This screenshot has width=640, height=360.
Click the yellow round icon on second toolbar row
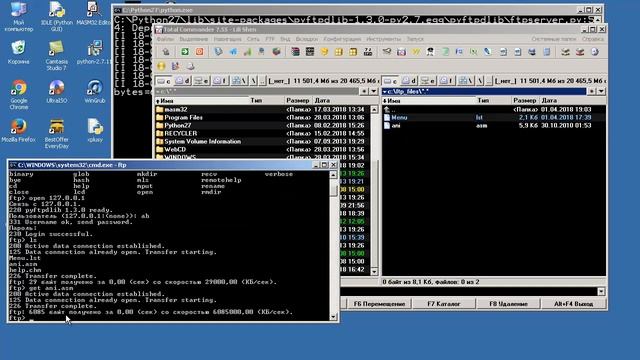[x=161, y=66]
